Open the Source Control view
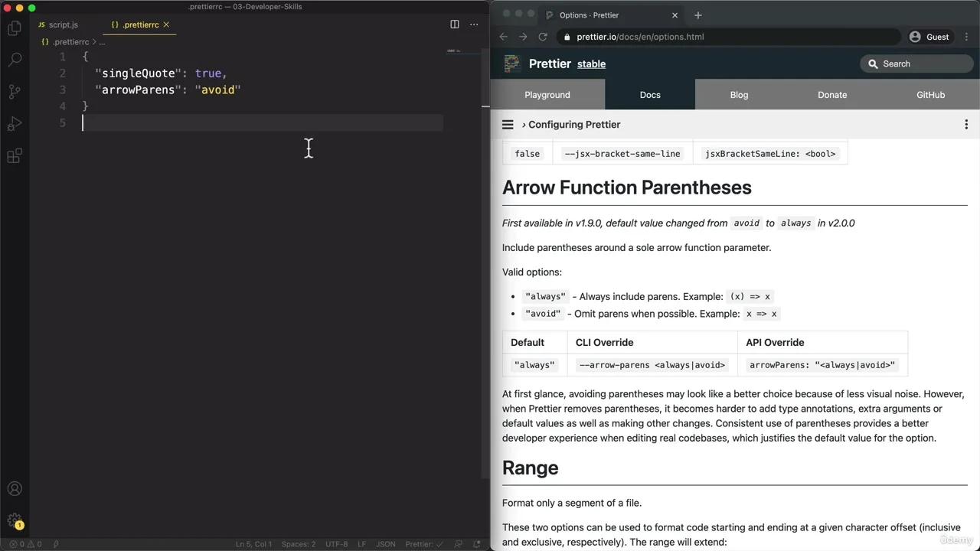The height and width of the screenshot is (551, 980). point(15,92)
